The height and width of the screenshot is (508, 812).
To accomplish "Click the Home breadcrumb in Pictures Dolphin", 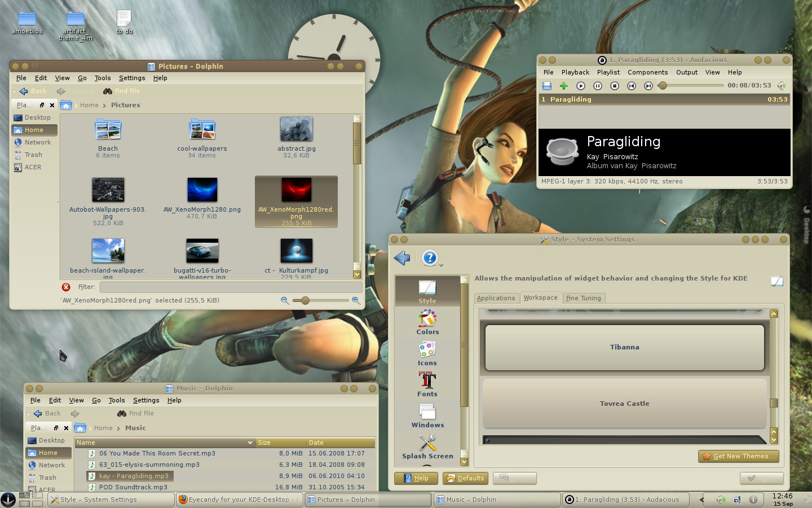I will (89, 105).
